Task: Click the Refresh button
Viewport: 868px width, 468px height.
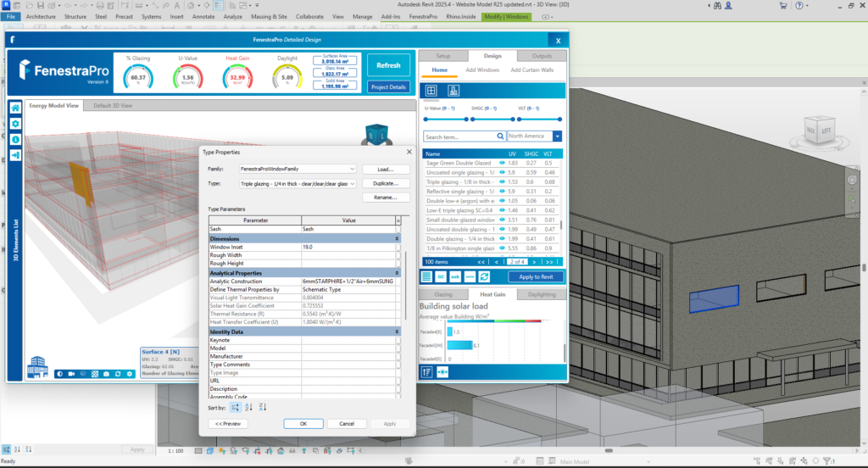Action: point(388,65)
